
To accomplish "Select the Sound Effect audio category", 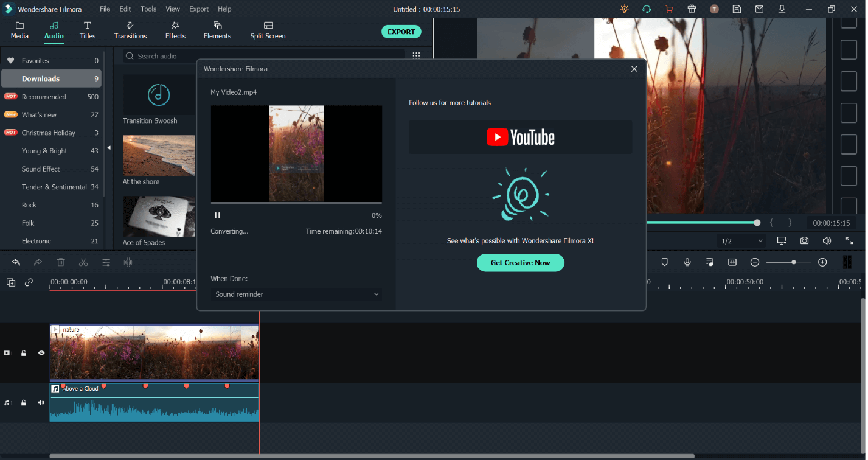I will (51, 169).
